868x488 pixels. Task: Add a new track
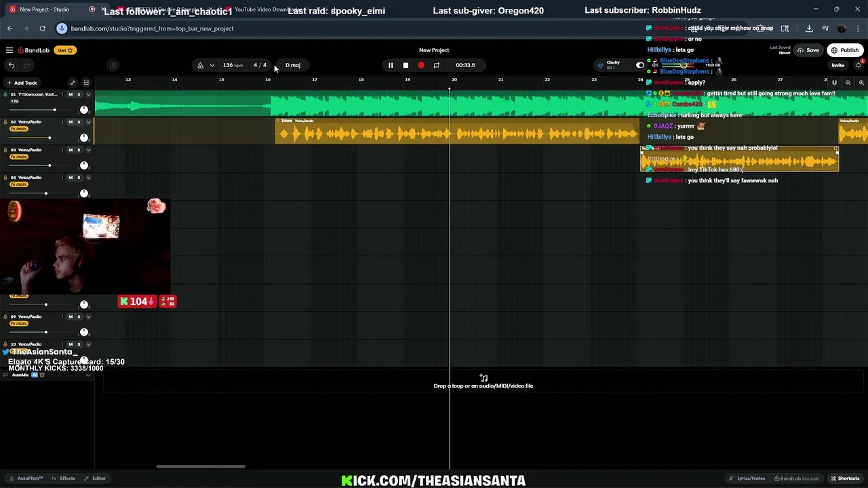pos(21,83)
